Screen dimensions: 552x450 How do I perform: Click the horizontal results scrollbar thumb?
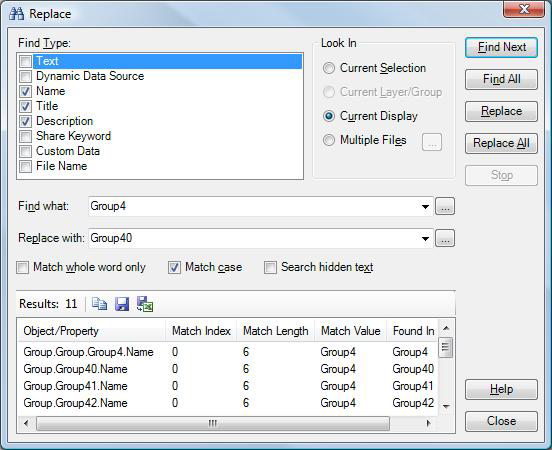click(213, 423)
